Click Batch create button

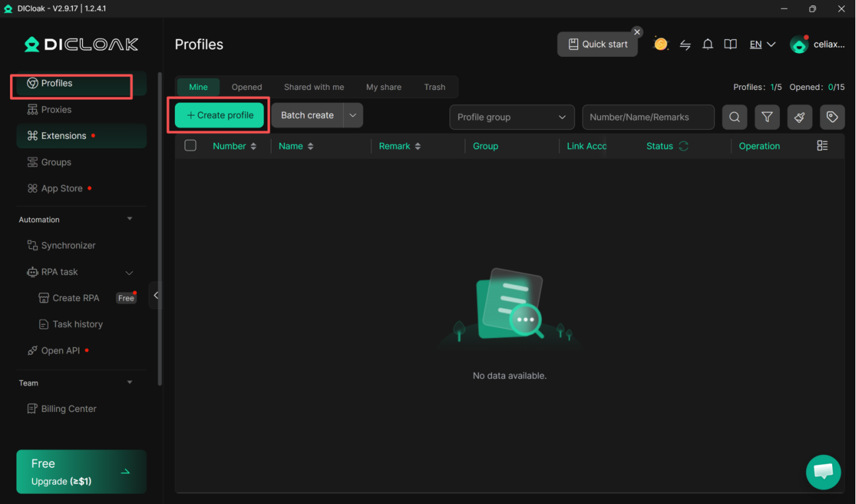click(x=307, y=115)
